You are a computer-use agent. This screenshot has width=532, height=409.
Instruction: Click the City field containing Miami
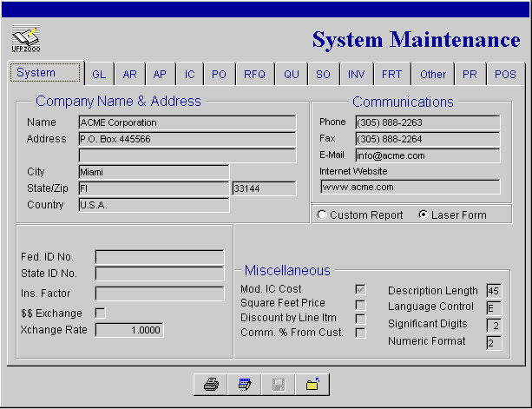coord(154,172)
